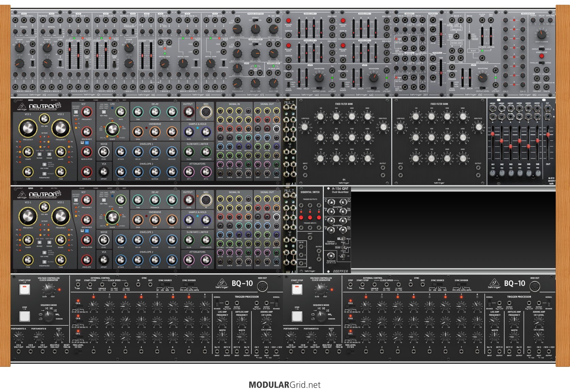Toggle PARAPHONIC button on upper Neutron

click(44, 174)
